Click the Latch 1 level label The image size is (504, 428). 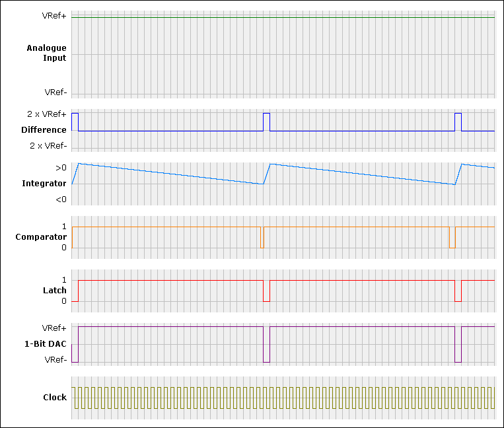tap(64, 280)
